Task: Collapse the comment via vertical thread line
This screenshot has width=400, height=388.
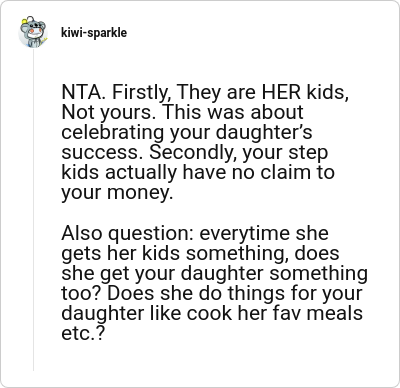Action: point(33,210)
